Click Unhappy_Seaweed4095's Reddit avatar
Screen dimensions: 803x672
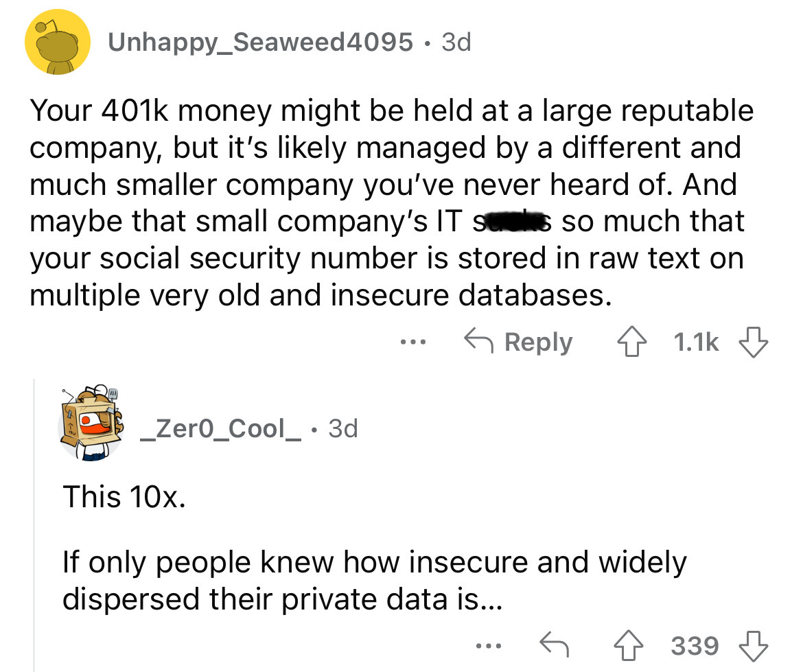(x=58, y=40)
